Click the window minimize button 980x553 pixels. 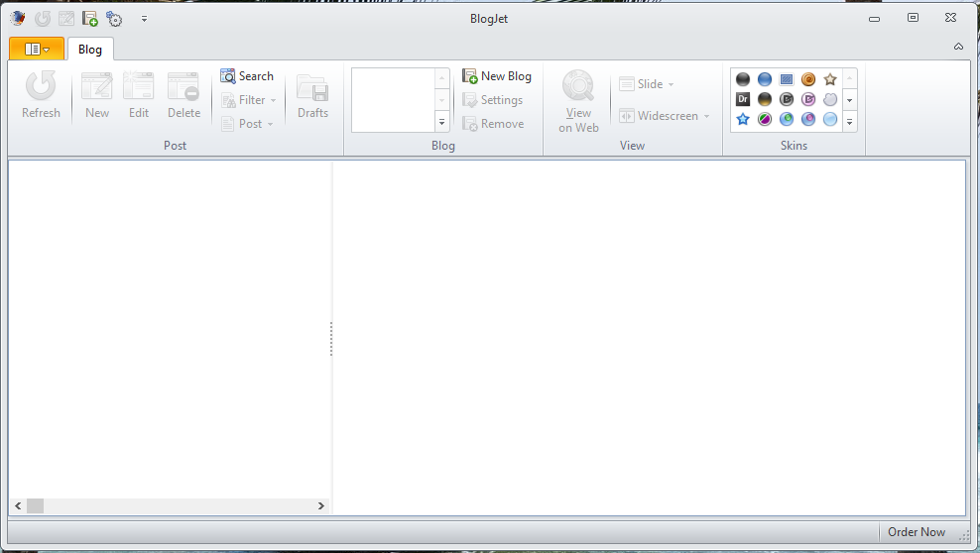pos(875,19)
